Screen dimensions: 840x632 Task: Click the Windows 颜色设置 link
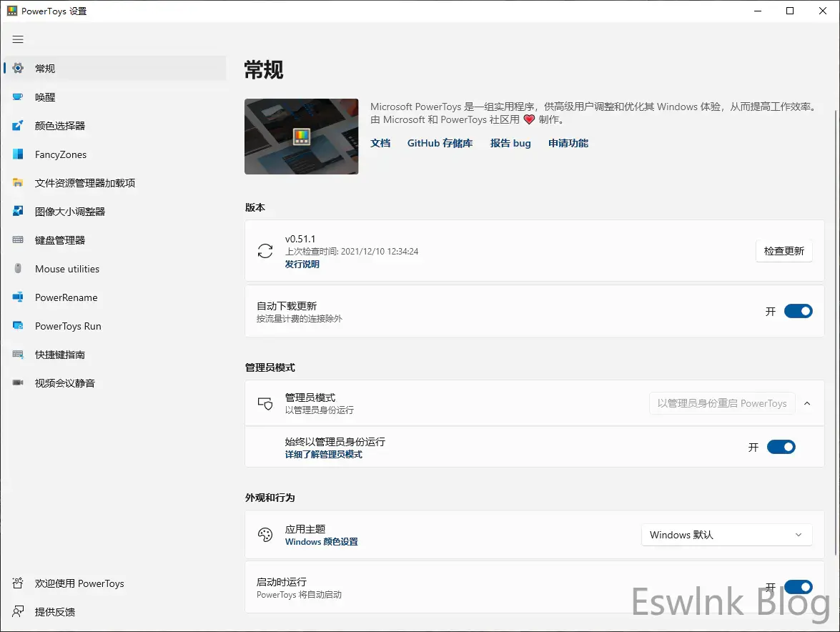tap(321, 542)
